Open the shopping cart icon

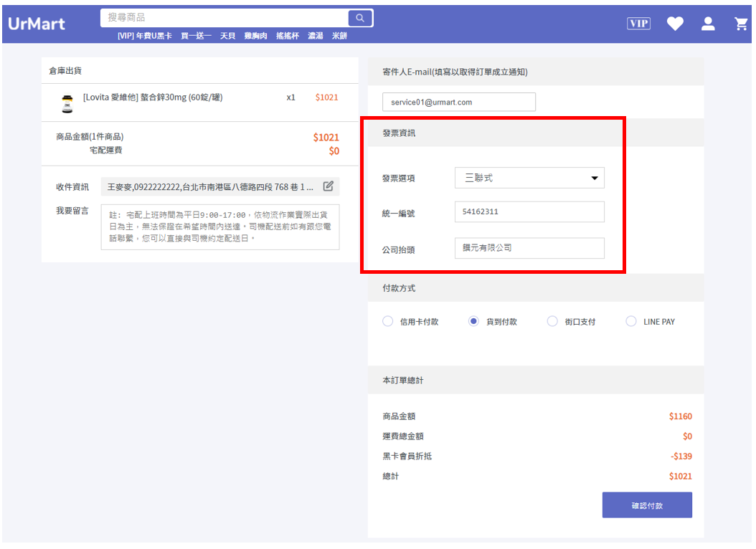(x=741, y=24)
